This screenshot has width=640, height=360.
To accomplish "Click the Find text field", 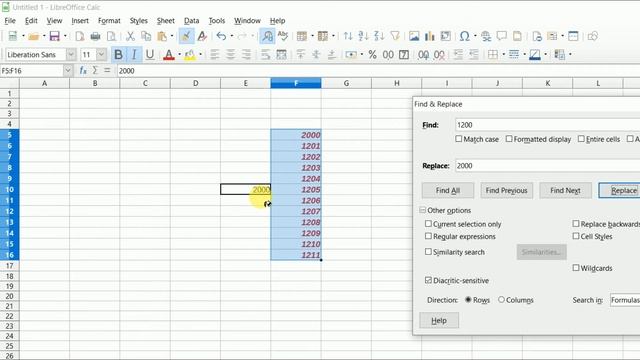I will pyautogui.click(x=547, y=125).
